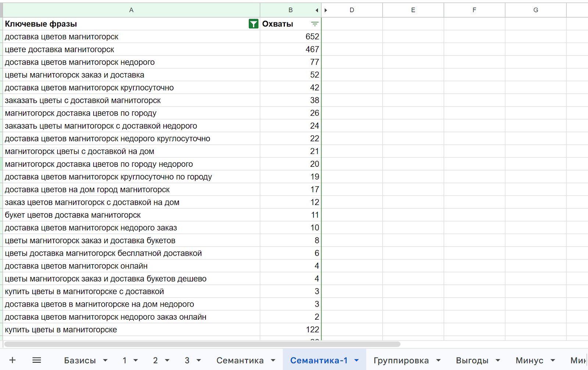This screenshot has width=588, height=370.
Task: Select column D header
Action: click(352, 10)
